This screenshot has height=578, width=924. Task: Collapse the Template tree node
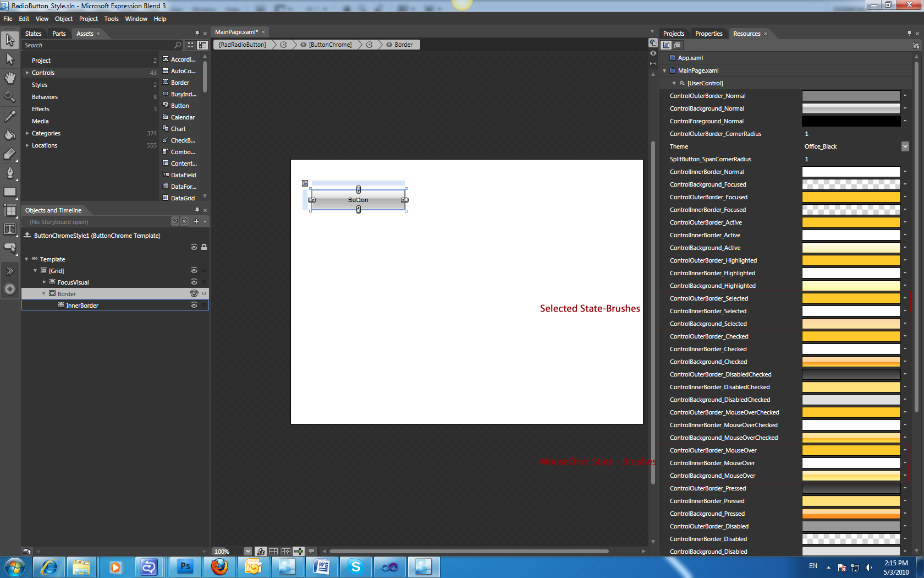(26, 259)
